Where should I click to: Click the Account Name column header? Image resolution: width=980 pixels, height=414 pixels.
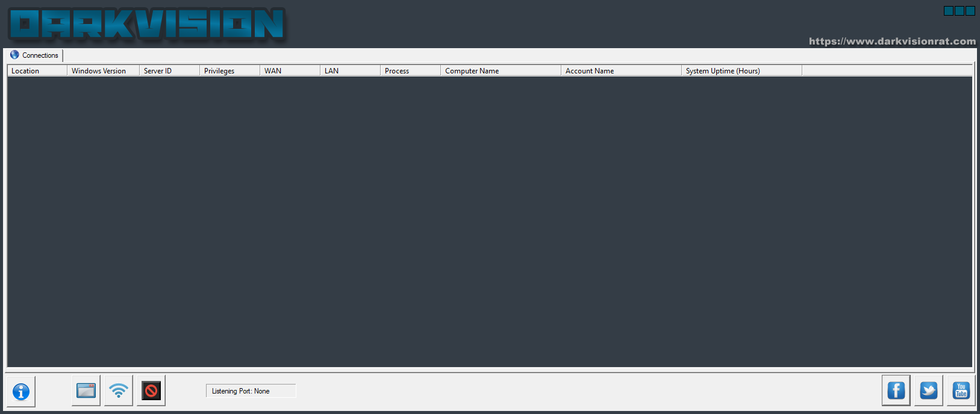[x=621, y=71]
